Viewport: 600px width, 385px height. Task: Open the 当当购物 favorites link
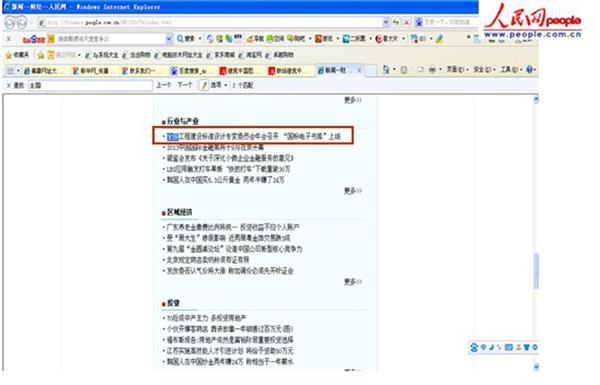click(137, 55)
